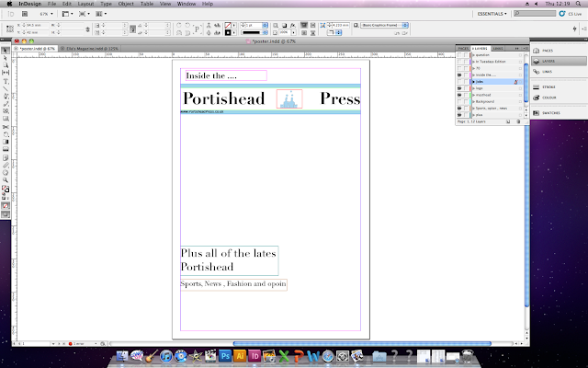The height and width of the screenshot is (368, 588).
Task: Show the hidden Background layer
Action: point(459,102)
